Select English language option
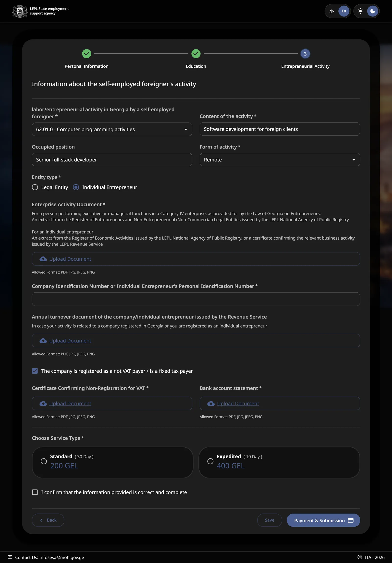The image size is (392, 563). pyautogui.click(x=344, y=11)
